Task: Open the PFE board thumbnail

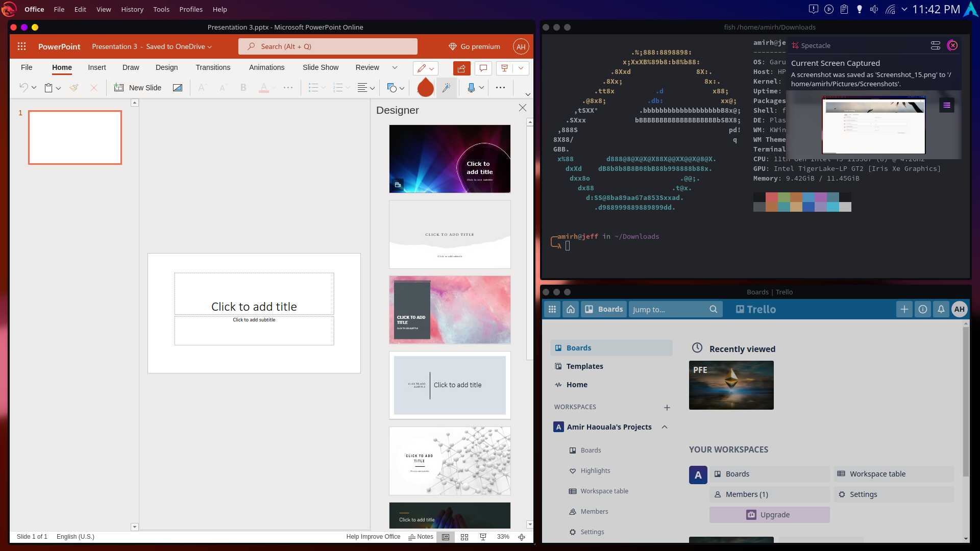Action: pos(731,385)
